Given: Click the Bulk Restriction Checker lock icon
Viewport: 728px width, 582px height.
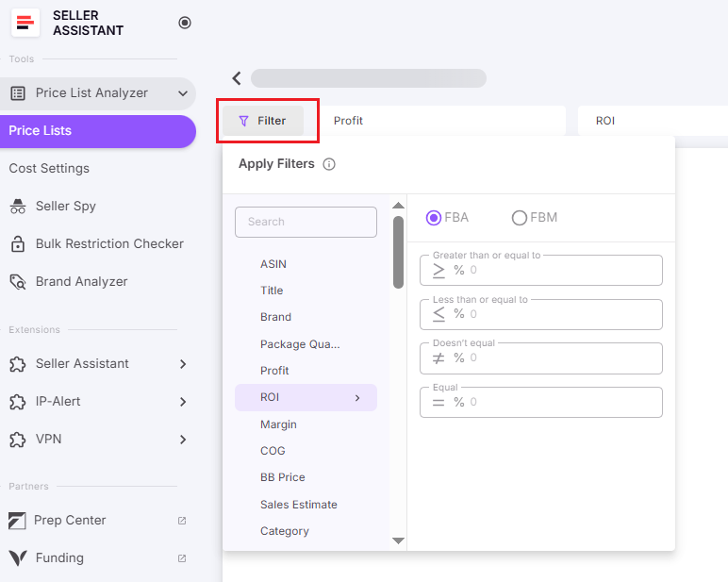Looking at the screenshot, I should [18, 243].
